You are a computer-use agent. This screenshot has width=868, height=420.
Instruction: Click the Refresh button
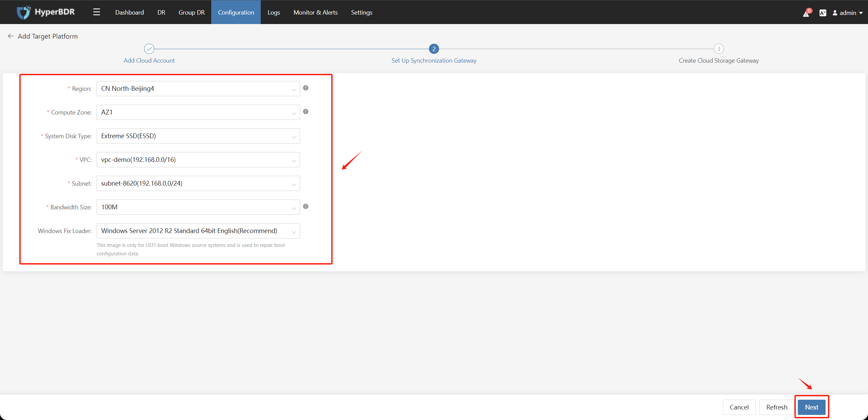tap(776, 407)
